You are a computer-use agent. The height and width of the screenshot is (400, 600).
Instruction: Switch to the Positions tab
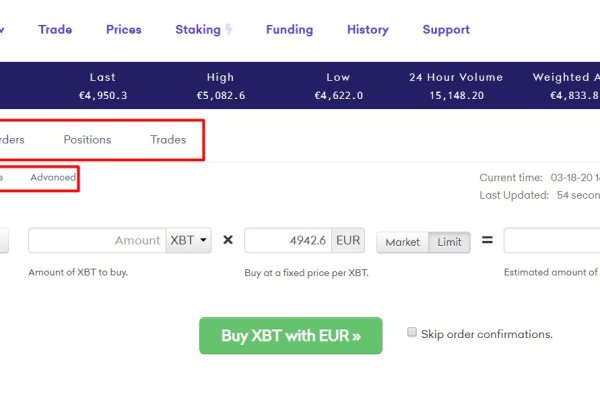87,140
